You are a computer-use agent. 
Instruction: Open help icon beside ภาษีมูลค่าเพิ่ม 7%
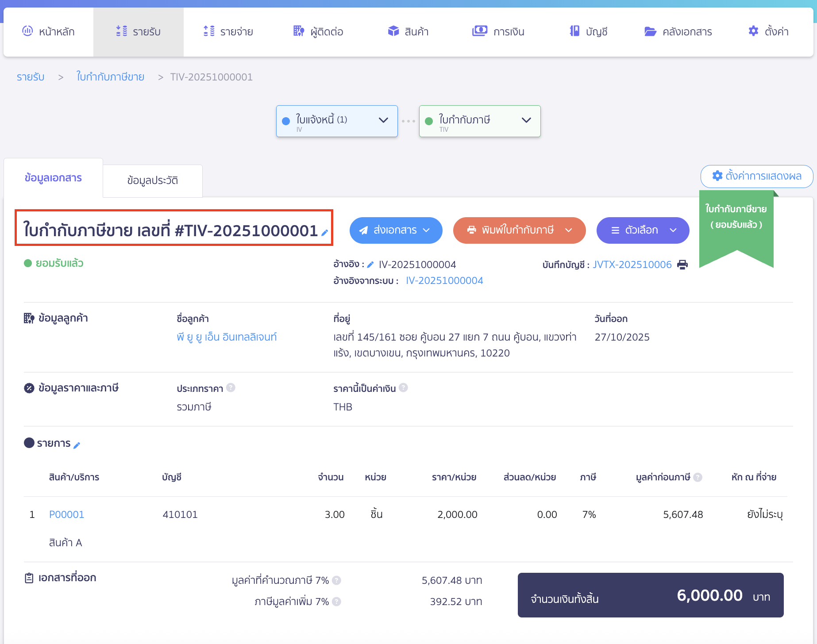click(x=336, y=602)
